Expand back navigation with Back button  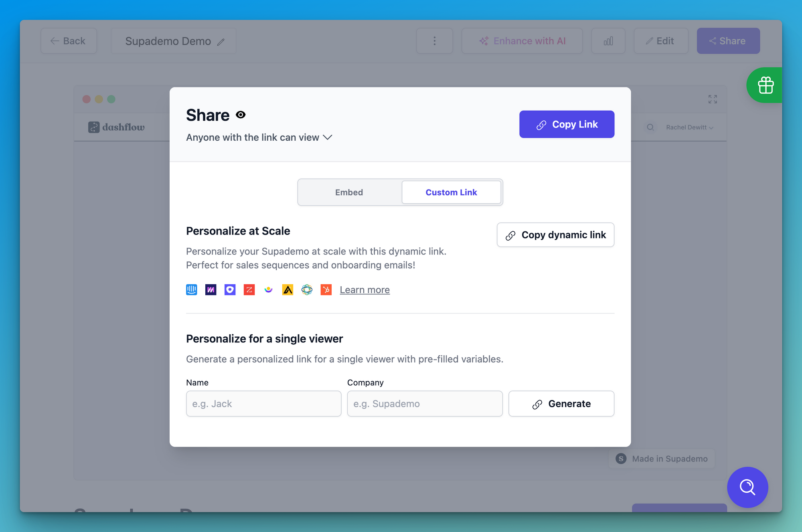(67, 40)
